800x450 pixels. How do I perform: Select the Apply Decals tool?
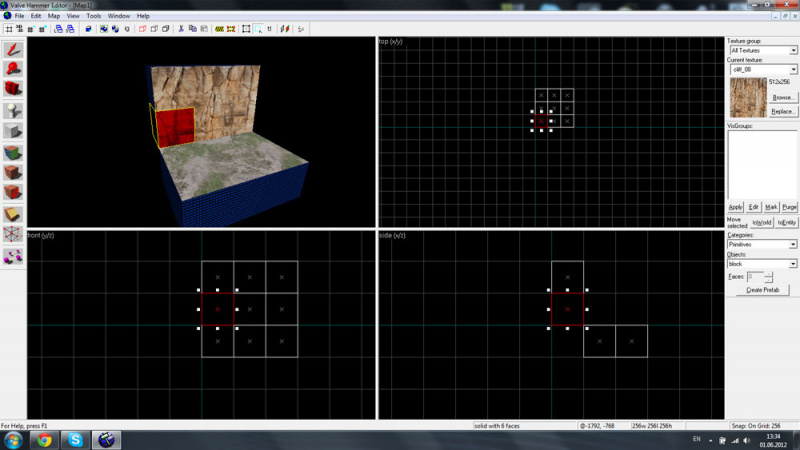coord(13,193)
